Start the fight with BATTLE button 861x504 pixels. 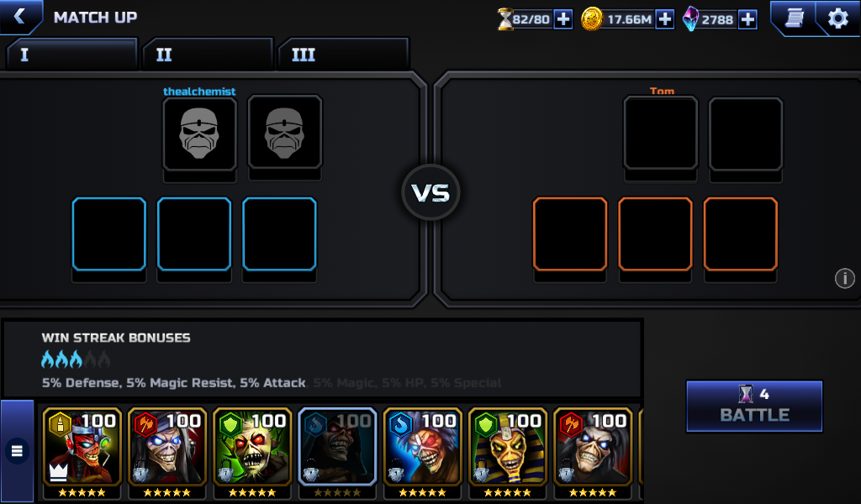754,407
